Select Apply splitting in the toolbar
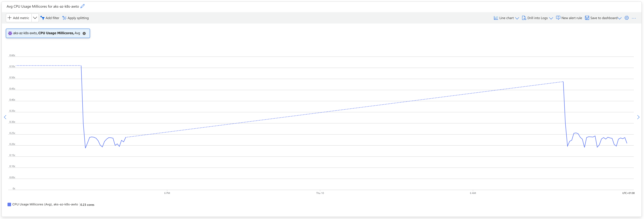The width and height of the screenshot is (644, 219). click(x=76, y=18)
